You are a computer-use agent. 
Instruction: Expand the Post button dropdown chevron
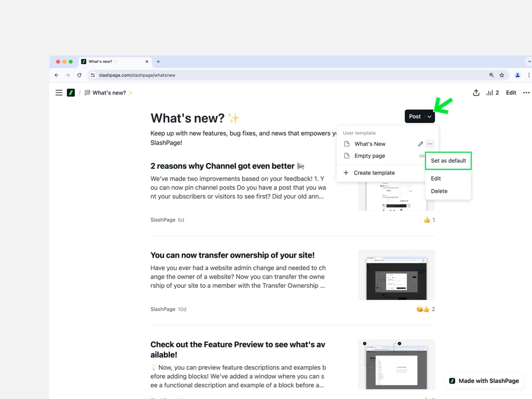pos(430,116)
